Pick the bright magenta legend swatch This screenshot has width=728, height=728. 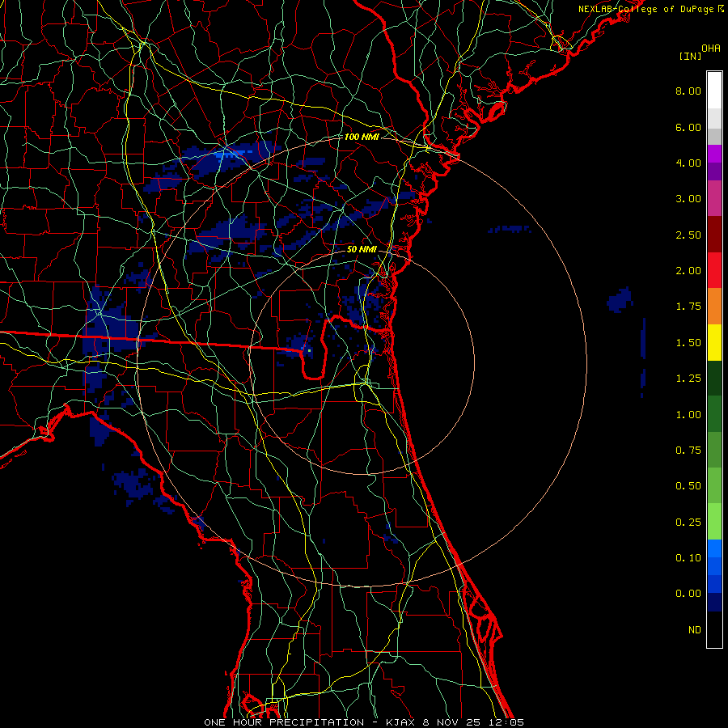tap(714, 154)
